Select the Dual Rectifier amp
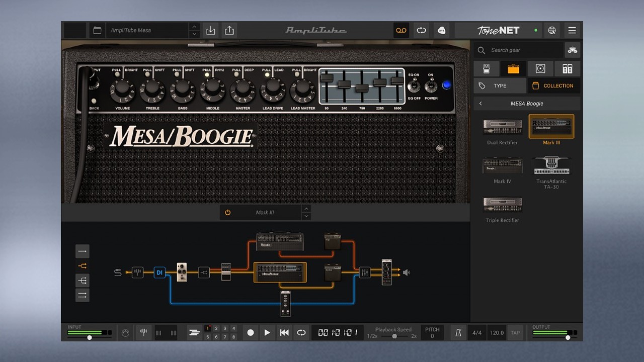644x362 pixels. (x=502, y=130)
